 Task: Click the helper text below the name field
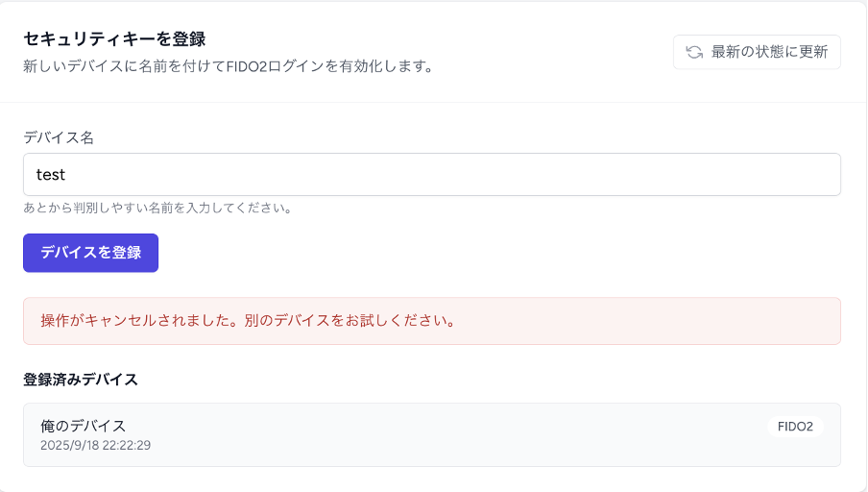coord(157,208)
